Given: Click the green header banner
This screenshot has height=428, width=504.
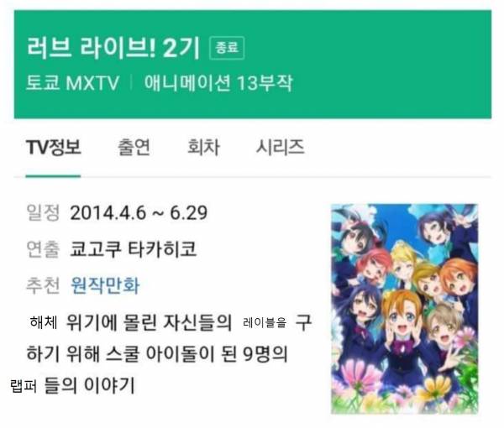Looking at the screenshot, I should click(253, 65).
